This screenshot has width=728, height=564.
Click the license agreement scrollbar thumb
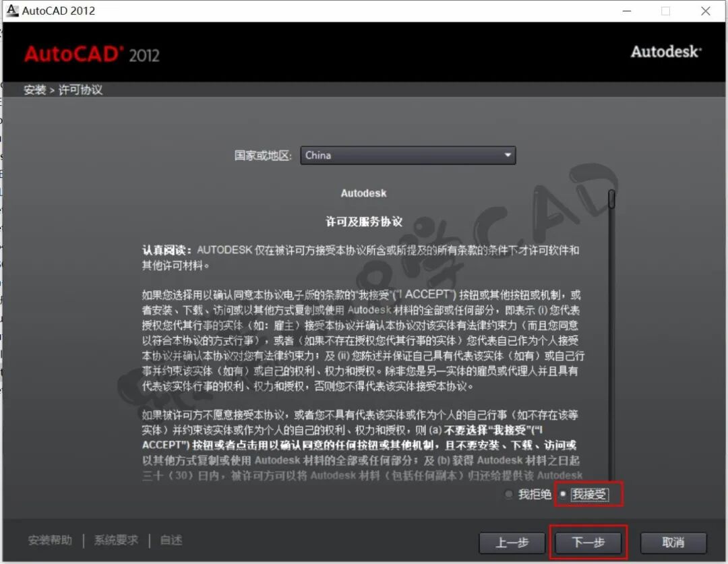click(611, 199)
